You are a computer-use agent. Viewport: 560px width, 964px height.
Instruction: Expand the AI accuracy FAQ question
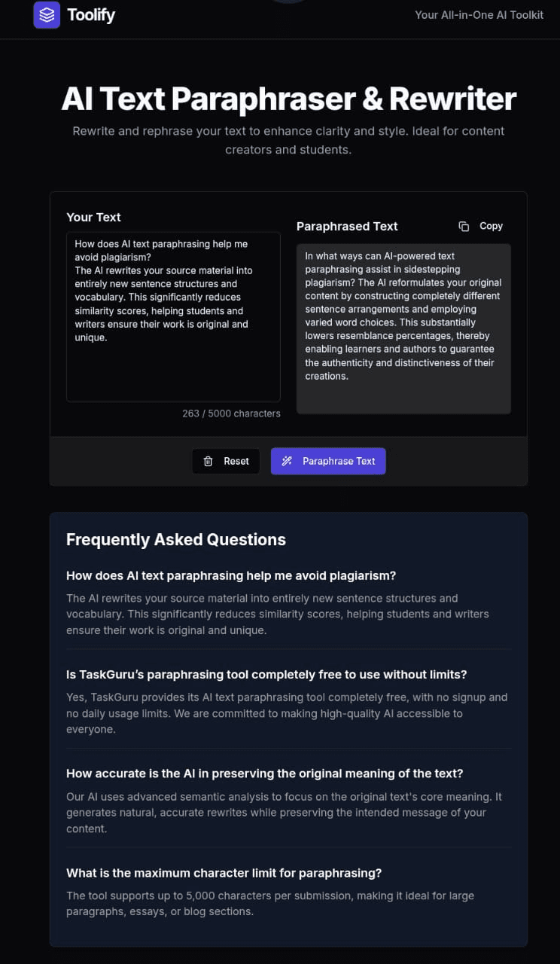click(x=264, y=773)
